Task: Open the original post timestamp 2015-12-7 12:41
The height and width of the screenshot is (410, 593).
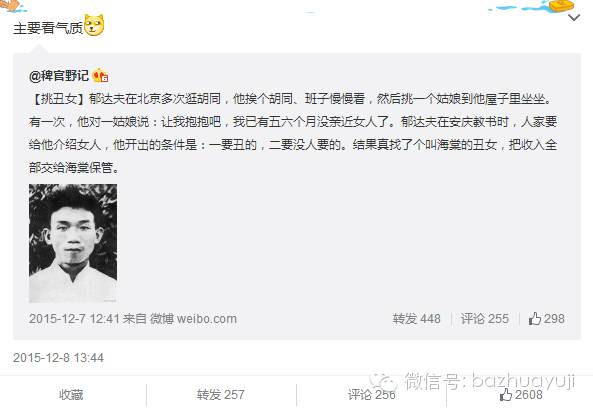Action: (74, 318)
